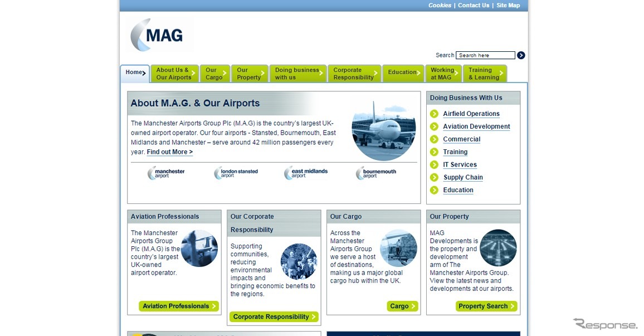This screenshot has width=644, height=336.
Task: Click the airplane photo in About section
Action: 384,130
